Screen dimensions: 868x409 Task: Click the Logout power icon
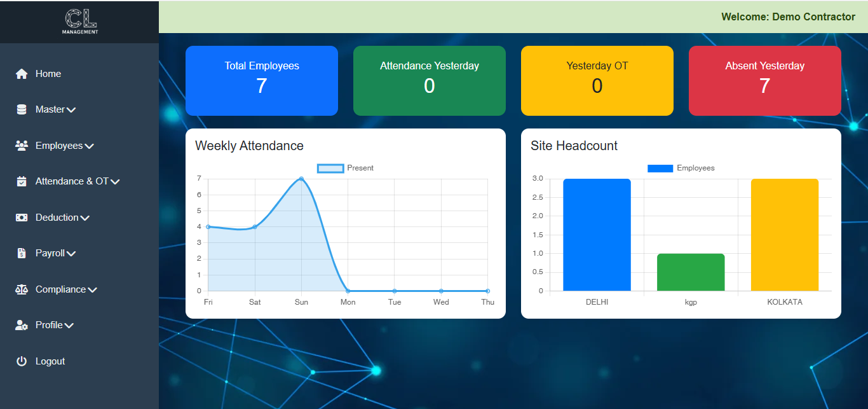click(x=22, y=361)
